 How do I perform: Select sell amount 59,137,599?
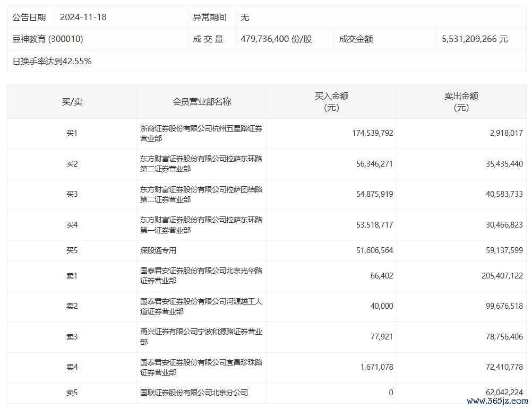pos(504,250)
